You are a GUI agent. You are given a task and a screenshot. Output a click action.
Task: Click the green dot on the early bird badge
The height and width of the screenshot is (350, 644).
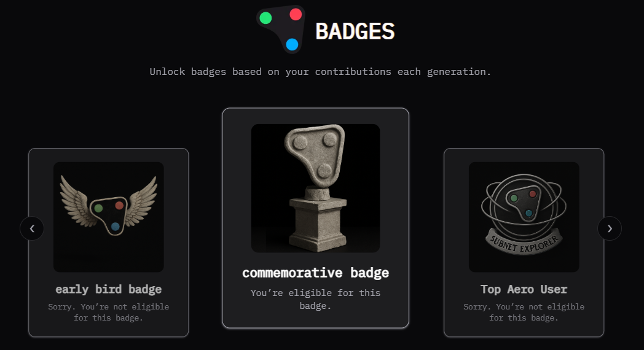click(x=98, y=208)
